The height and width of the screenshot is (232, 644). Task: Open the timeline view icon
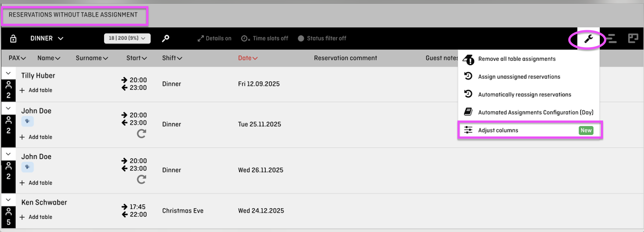(x=611, y=38)
